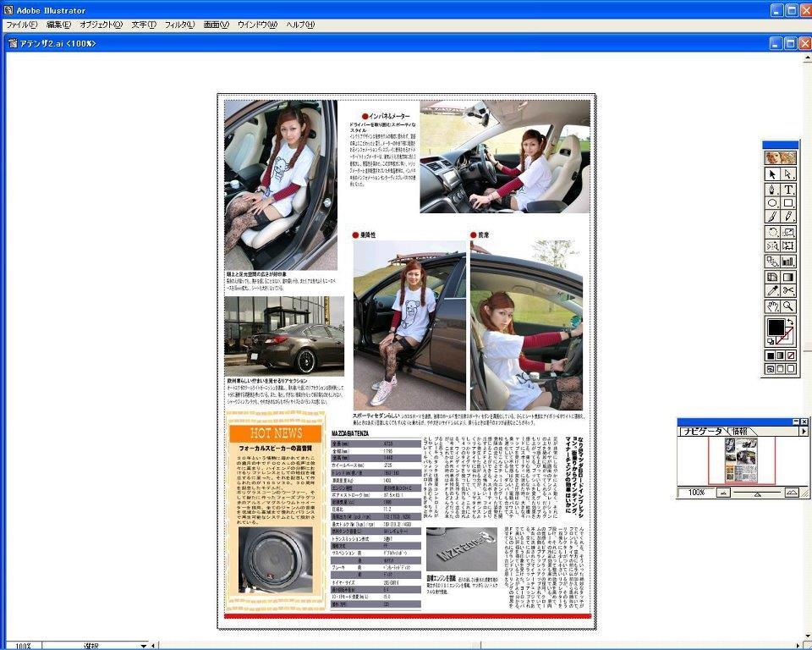Switch to the ナビゲータ tab
The height and width of the screenshot is (650, 812).
pos(702,432)
